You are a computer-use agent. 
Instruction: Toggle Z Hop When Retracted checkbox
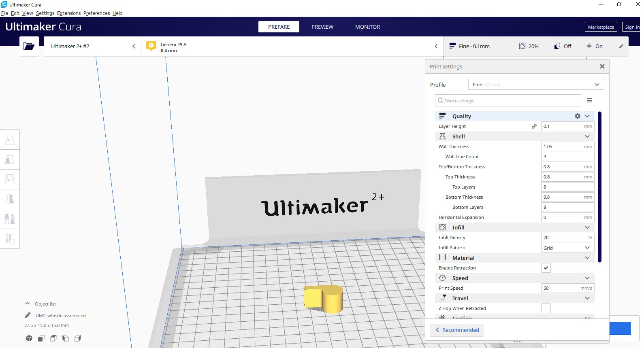point(546,308)
